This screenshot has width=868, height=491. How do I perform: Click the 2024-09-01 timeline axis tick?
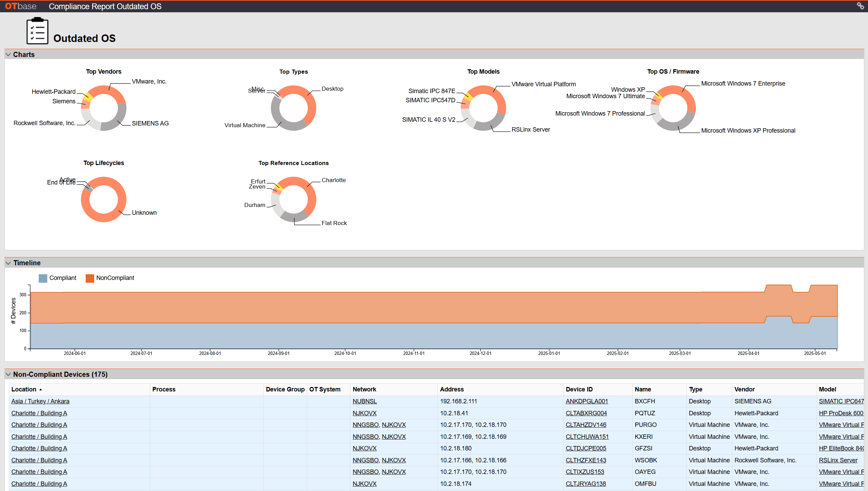[278, 353]
